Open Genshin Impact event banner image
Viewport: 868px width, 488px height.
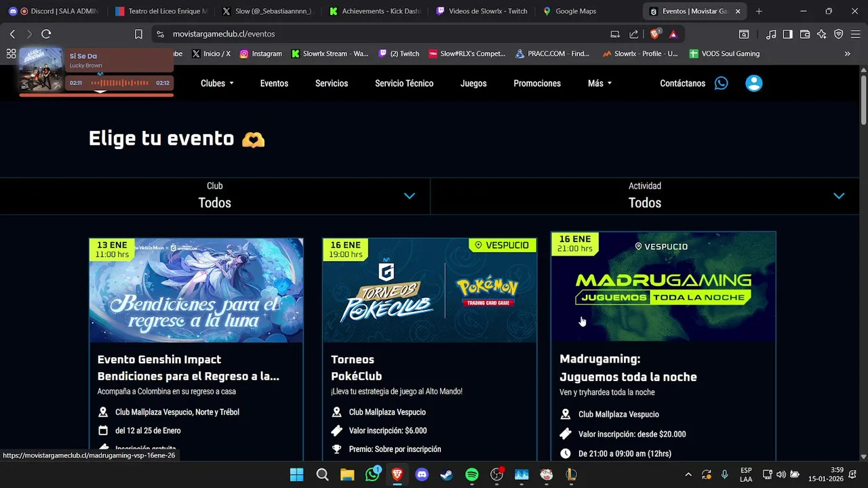(x=196, y=290)
